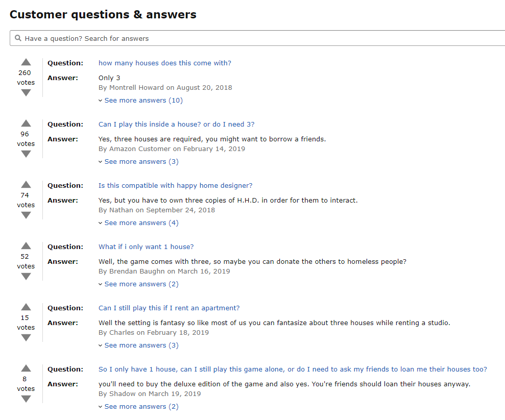This screenshot has width=505, height=420.
Task: Downvote the question with 260 votes
Action: point(26,93)
